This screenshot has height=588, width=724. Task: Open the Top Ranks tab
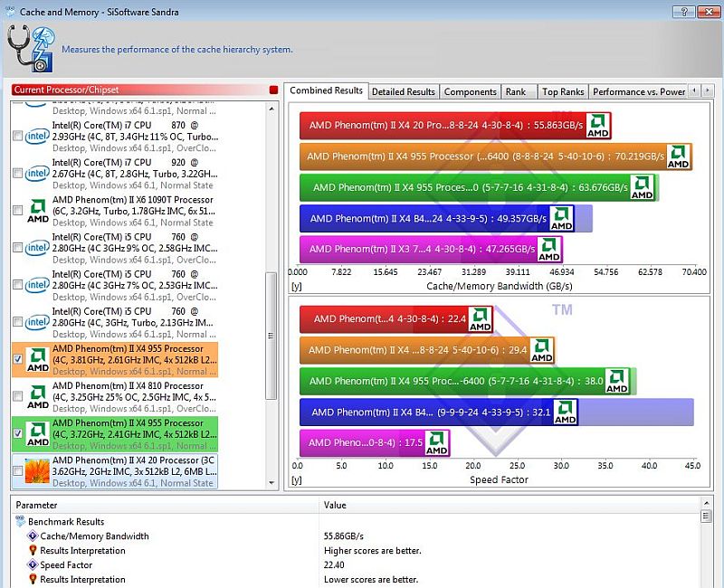pyautogui.click(x=563, y=92)
